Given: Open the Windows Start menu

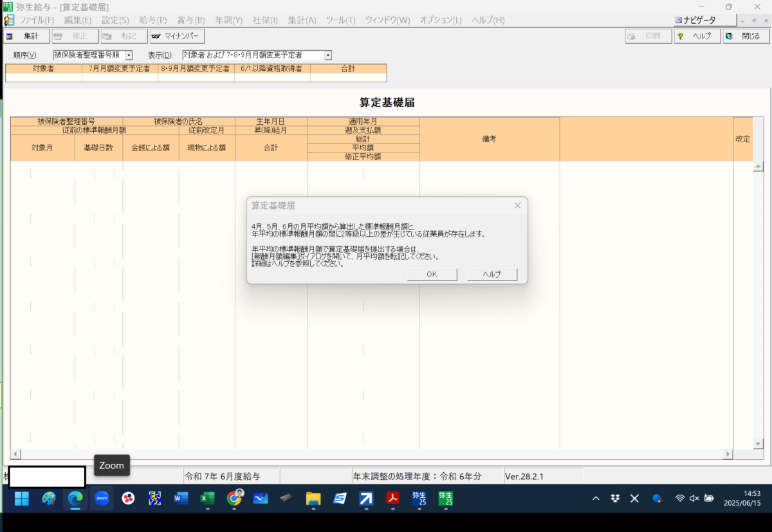Looking at the screenshot, I should (22, 499).
